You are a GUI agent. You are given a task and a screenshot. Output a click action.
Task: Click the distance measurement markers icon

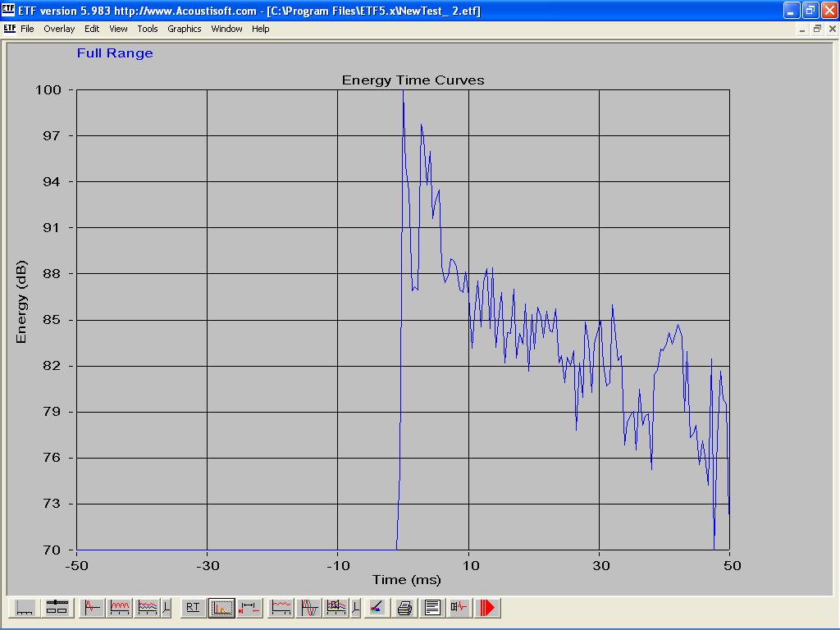(x=249, y=608)
